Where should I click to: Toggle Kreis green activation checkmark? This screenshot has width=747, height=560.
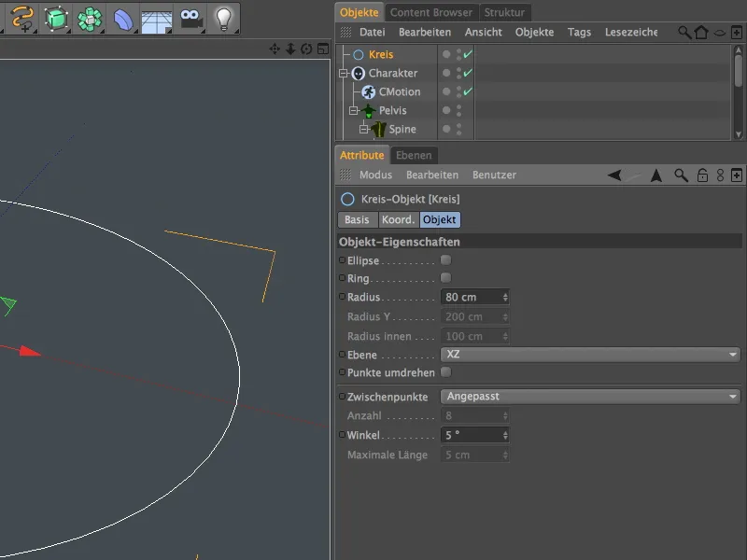tap(468, 54)
